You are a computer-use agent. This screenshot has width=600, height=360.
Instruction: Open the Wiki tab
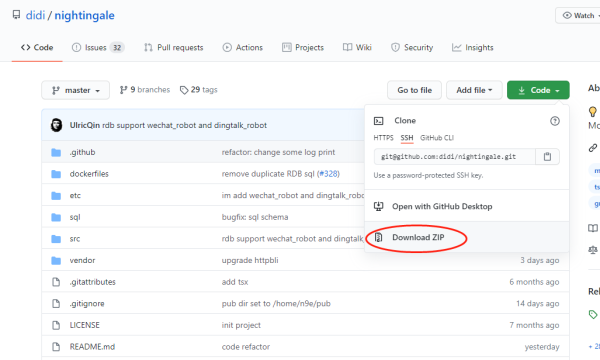[x=357, y=47]
